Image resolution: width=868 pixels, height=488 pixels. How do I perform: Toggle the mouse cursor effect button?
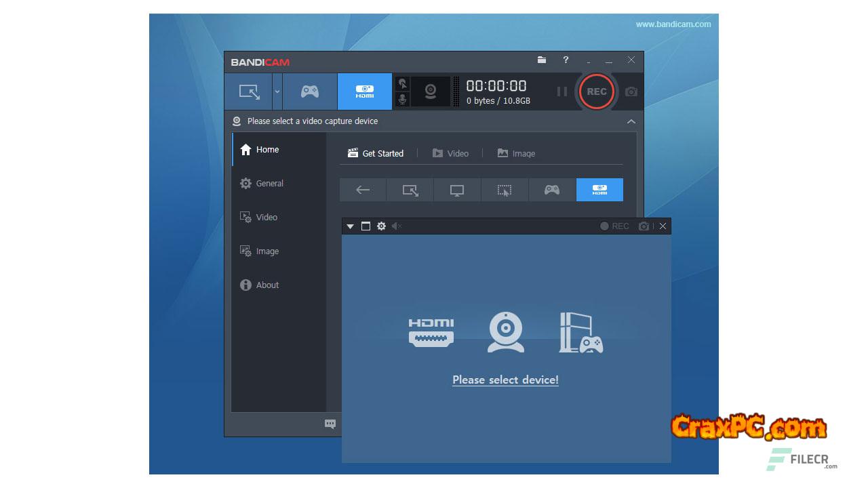click(403, 83)
